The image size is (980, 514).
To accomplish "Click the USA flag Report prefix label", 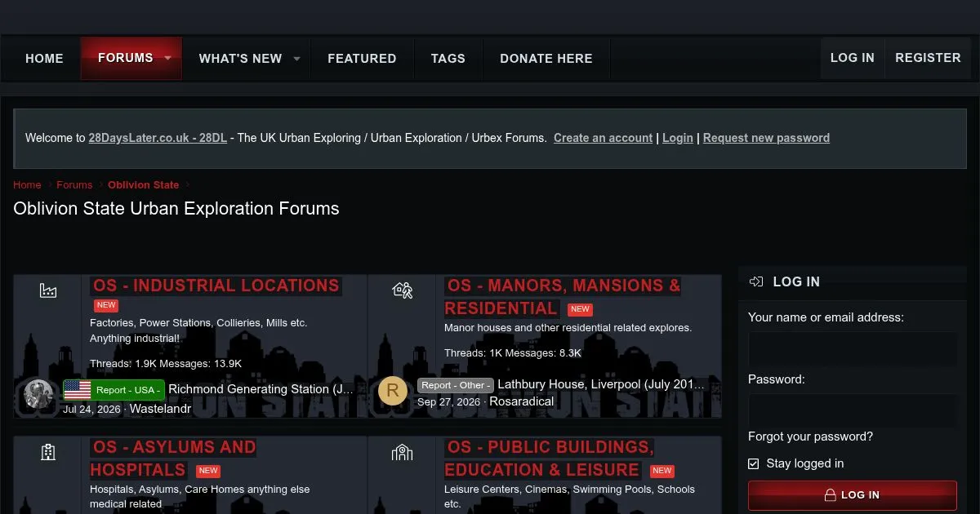I will 114,390.
